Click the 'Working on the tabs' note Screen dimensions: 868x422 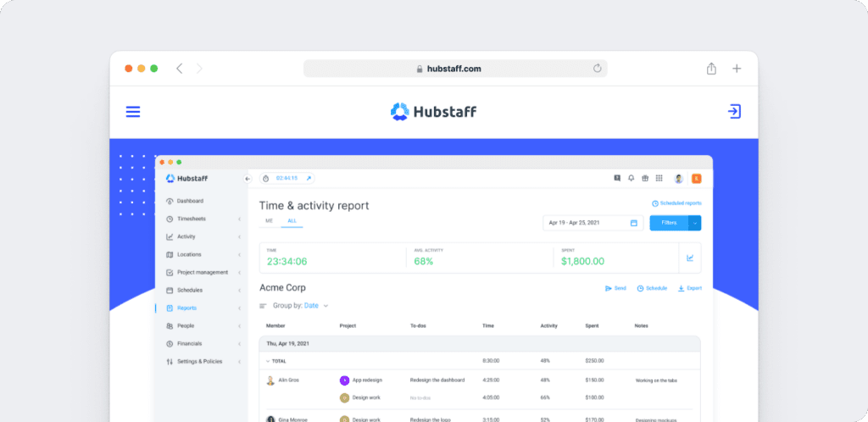[656, 380]
